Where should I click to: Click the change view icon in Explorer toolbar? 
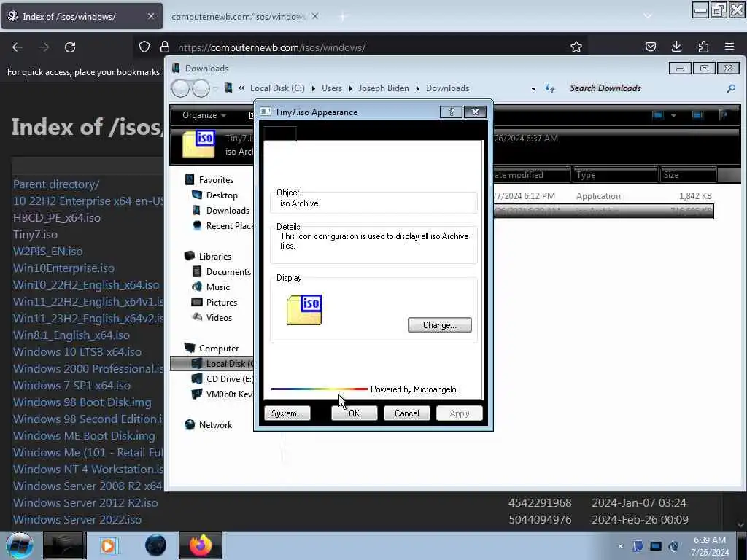point(658,115)
